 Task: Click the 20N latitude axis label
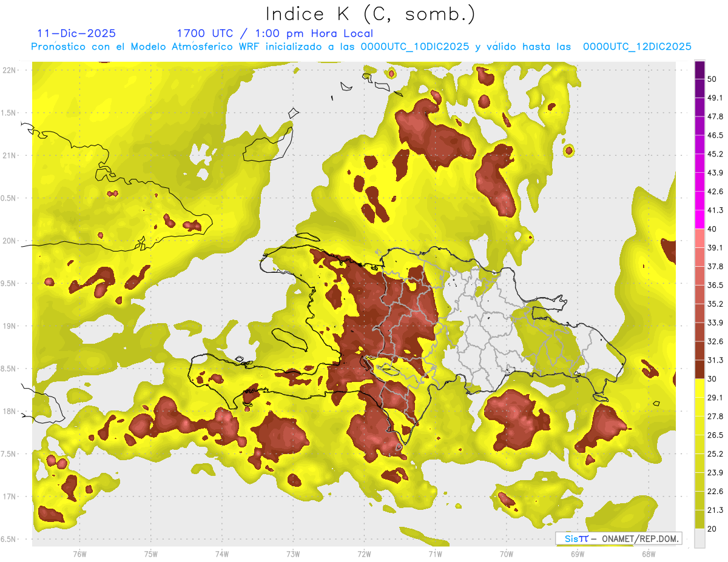pyautogui.click(x=9, y=241)
